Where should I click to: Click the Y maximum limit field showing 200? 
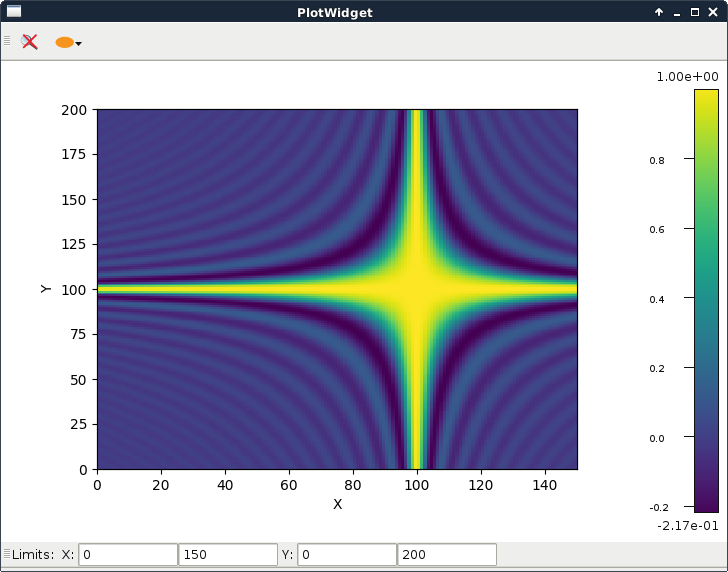coord(447,554)
